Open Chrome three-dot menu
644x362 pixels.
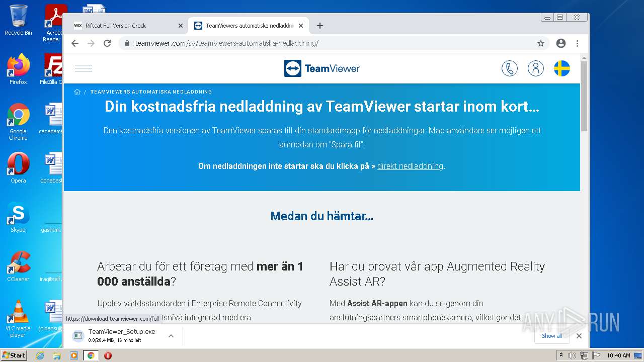click(x=577, y=43)
